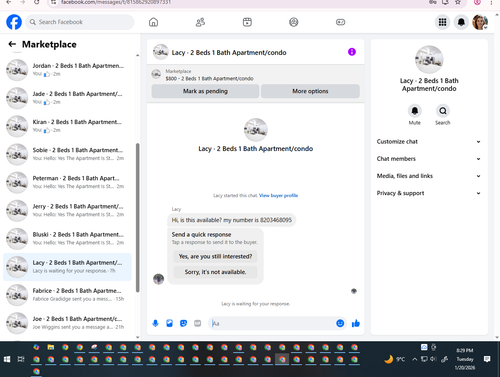Click Mark as pending button
500x377 pixels.
(205, 91)
